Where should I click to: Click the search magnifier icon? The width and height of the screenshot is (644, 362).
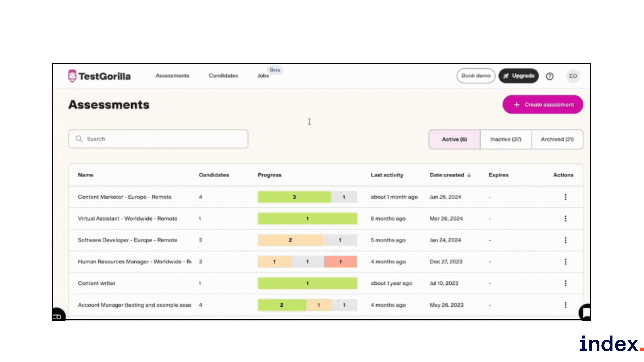79,139
